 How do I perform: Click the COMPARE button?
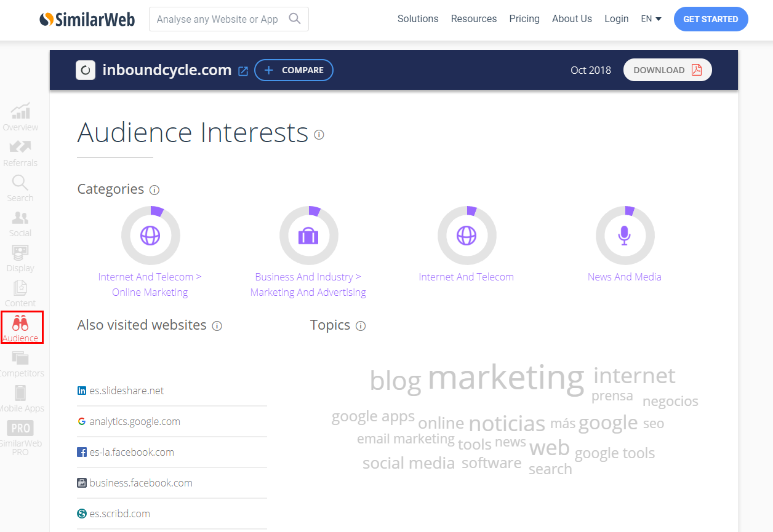(294, 70)
